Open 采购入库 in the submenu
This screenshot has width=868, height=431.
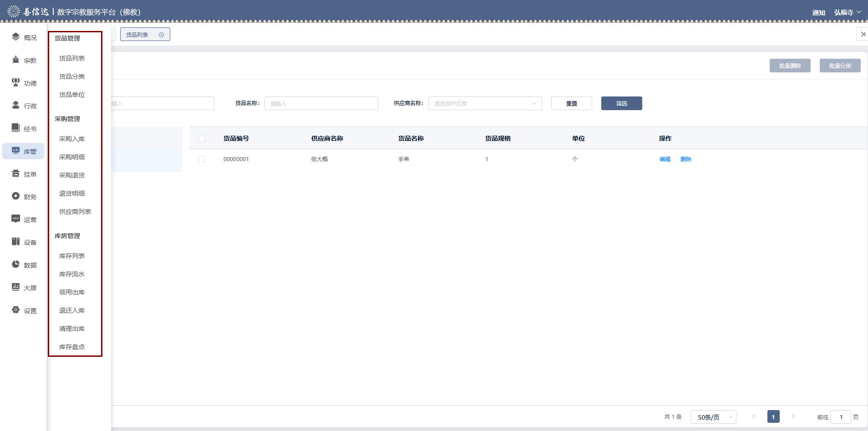[72, 139]
